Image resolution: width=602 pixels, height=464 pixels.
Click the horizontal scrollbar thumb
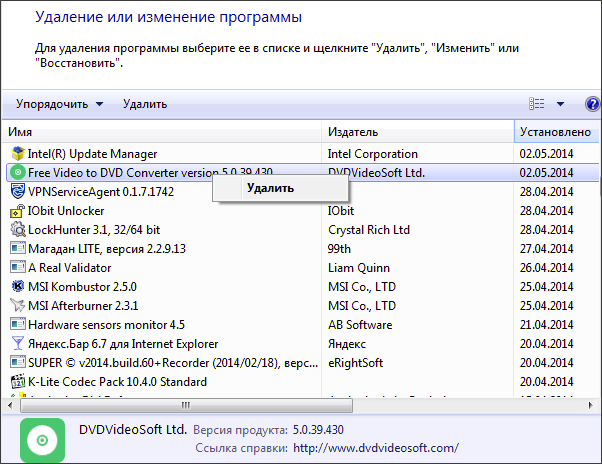pyautogui.click(x=186, y=405)
